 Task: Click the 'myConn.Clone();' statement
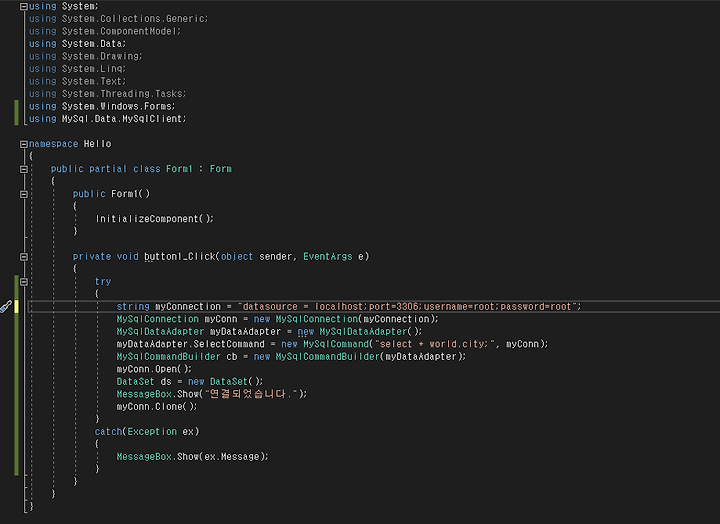[x=157, y=406]
